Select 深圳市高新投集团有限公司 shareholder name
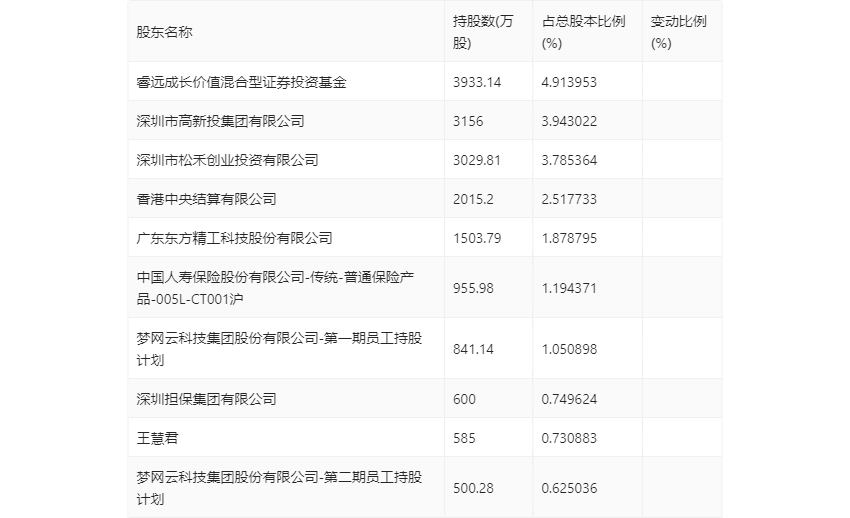850x518 pixels. [220, 121]
